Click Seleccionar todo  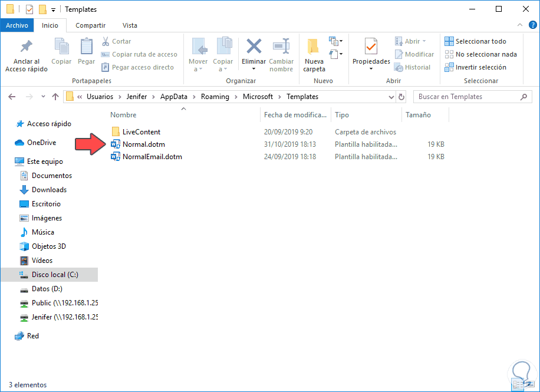tap(475, 41)
